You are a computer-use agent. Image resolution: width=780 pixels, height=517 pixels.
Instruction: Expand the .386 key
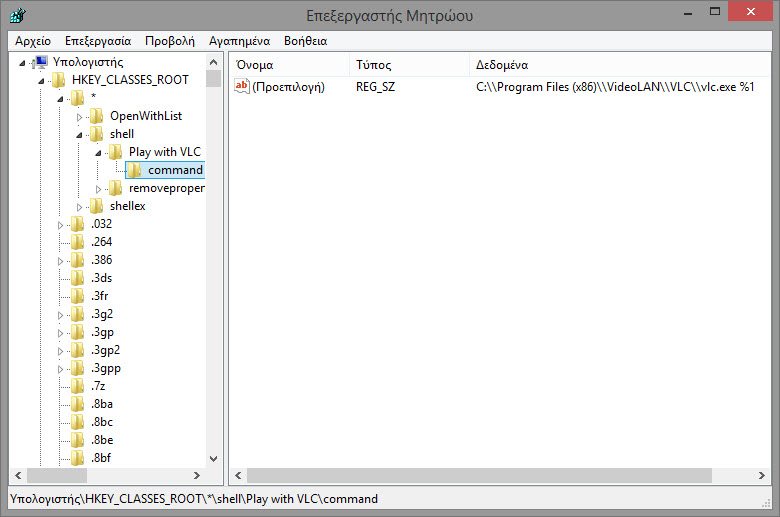pyautogui.click(x=60, y=261)
